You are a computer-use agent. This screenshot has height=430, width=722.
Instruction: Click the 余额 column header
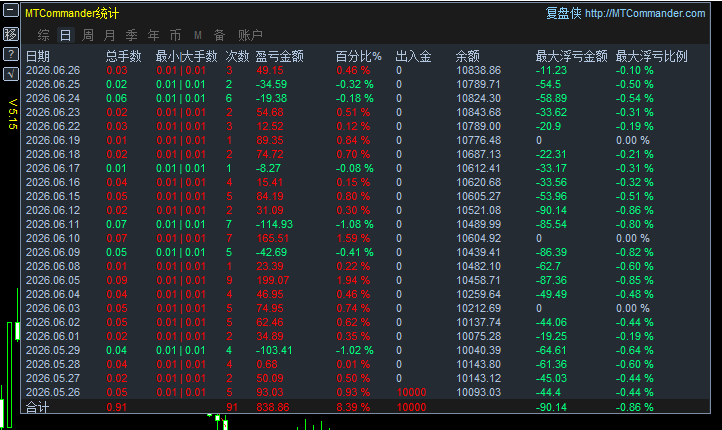[467, 56]
